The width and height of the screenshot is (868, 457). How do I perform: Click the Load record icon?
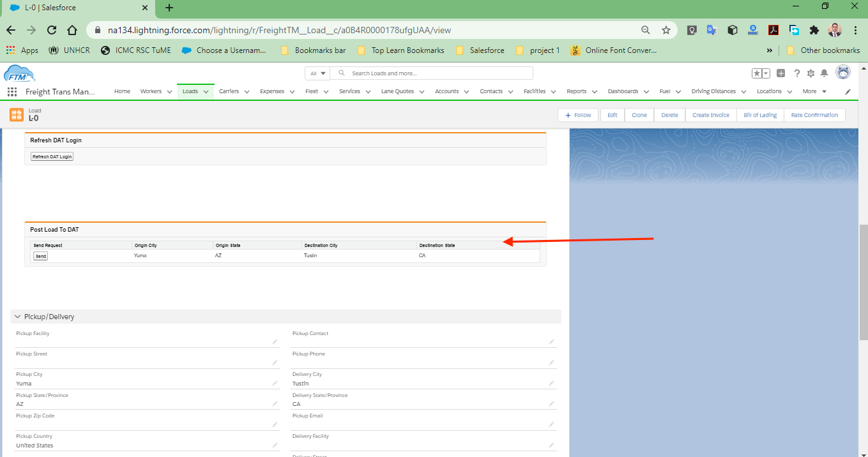[x=17, y=115]
